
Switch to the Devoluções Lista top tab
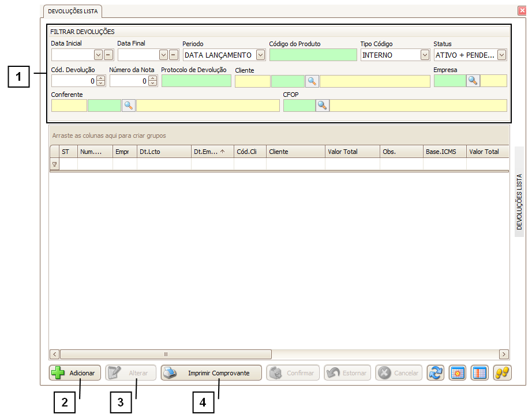pos(73,11)
